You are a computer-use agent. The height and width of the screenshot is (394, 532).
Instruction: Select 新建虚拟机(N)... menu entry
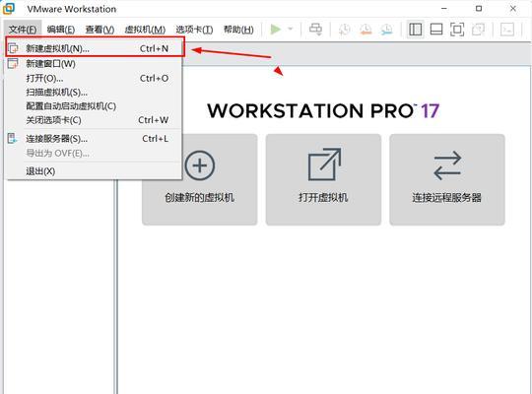[x=96, y=48]
